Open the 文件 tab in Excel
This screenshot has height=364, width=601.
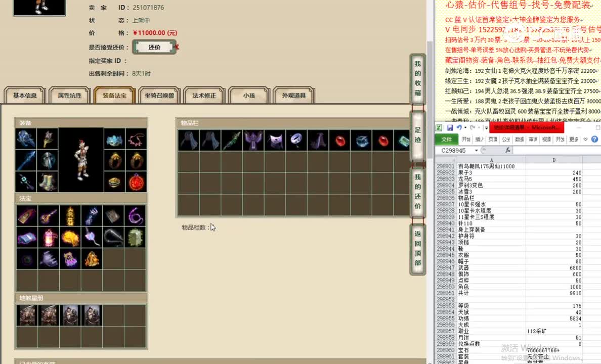tap(447, 138)
